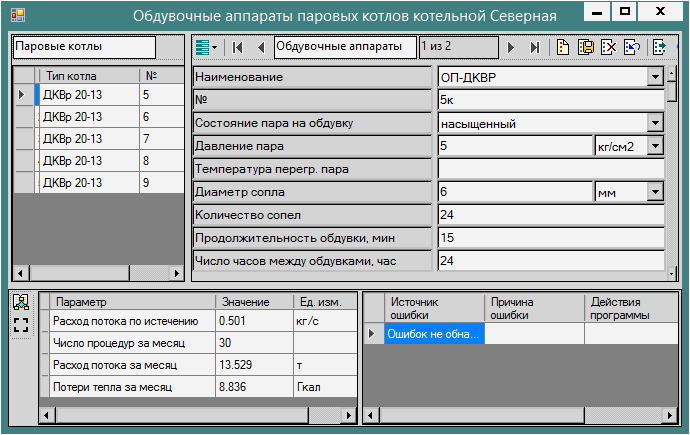Image resolution: width=690 pixels, height=435 pixels.
Task: Click the delete record icon with X
Action: [x=609, y=47]
